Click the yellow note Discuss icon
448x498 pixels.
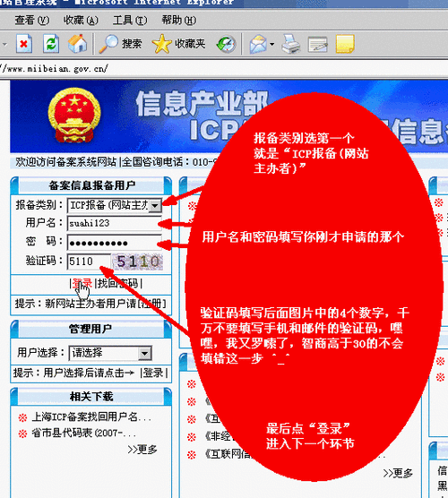pos(345,44)
